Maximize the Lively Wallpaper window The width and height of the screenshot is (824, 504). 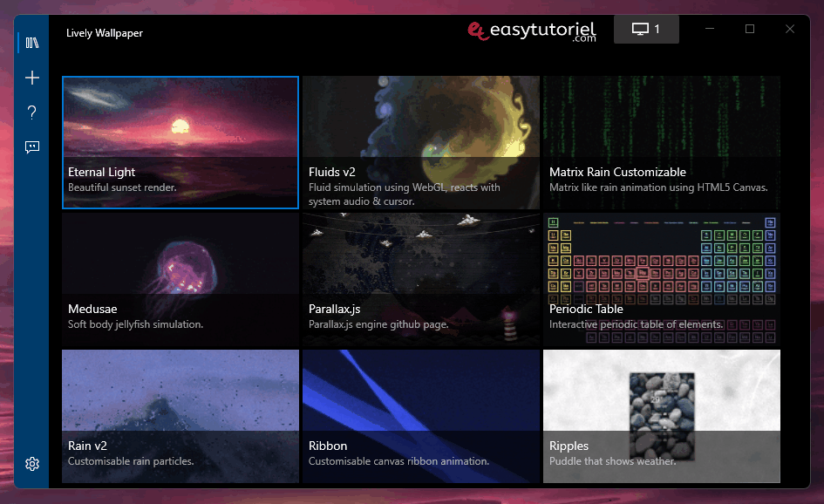tap(750, 29)
